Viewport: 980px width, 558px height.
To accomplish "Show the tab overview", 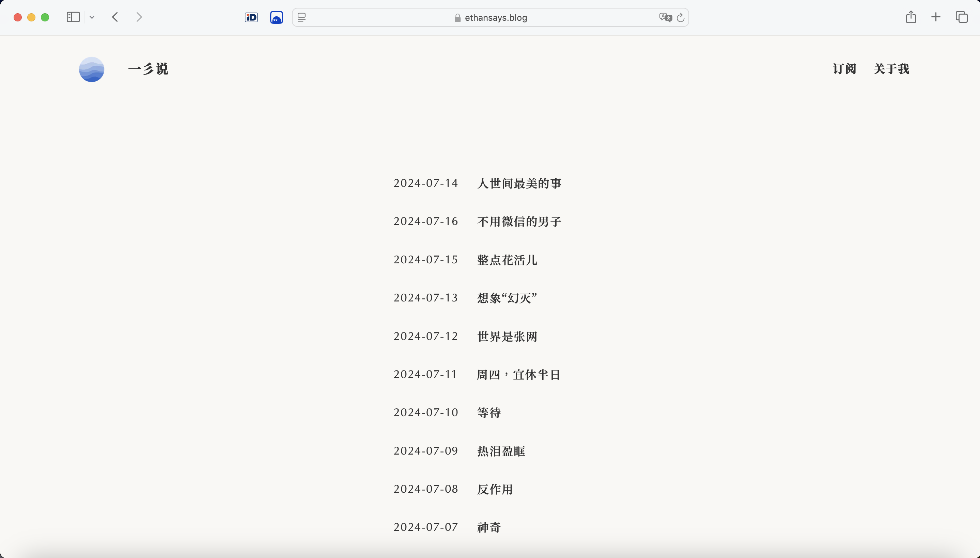I will point(961,17).
